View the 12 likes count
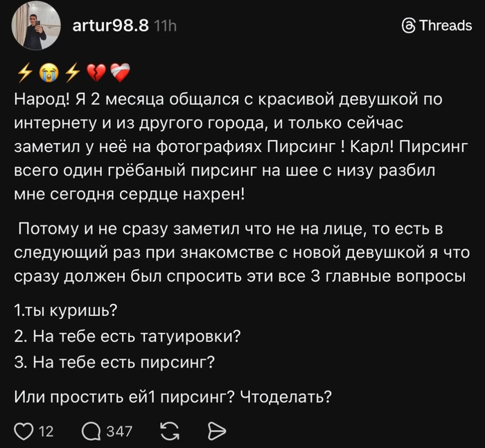Image resolution: width=485 pixels, height=448 pixels. 46,431
